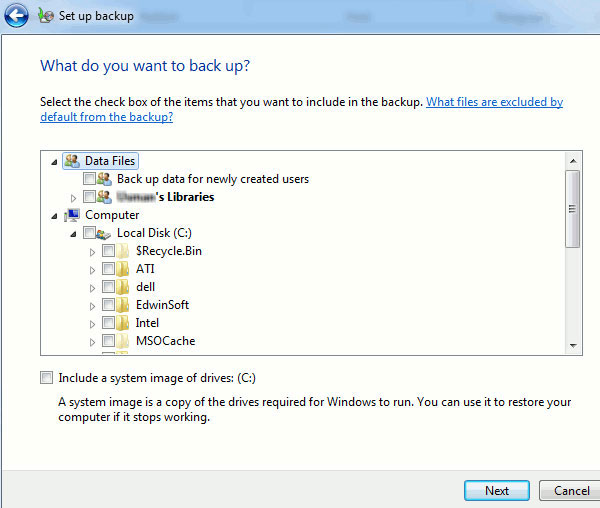Click the Computer monitor icon
Screen dimensions: 600x508
(x=72, y=215)
